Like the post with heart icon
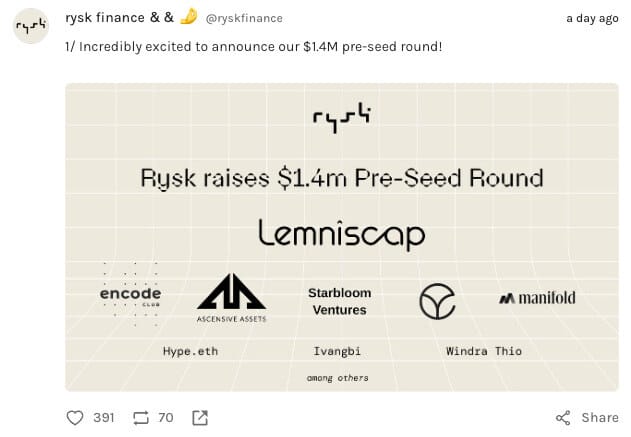The image size is (631, 437). pos(75,417)
